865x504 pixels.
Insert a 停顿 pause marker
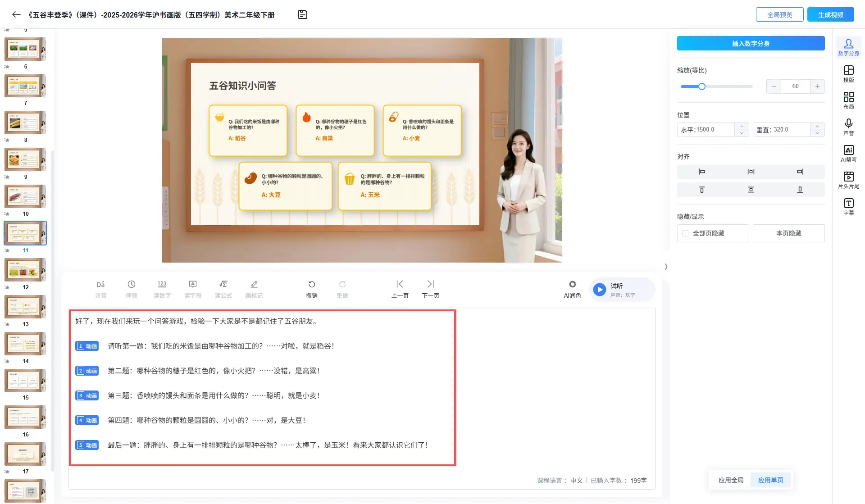tap(132, 289)
